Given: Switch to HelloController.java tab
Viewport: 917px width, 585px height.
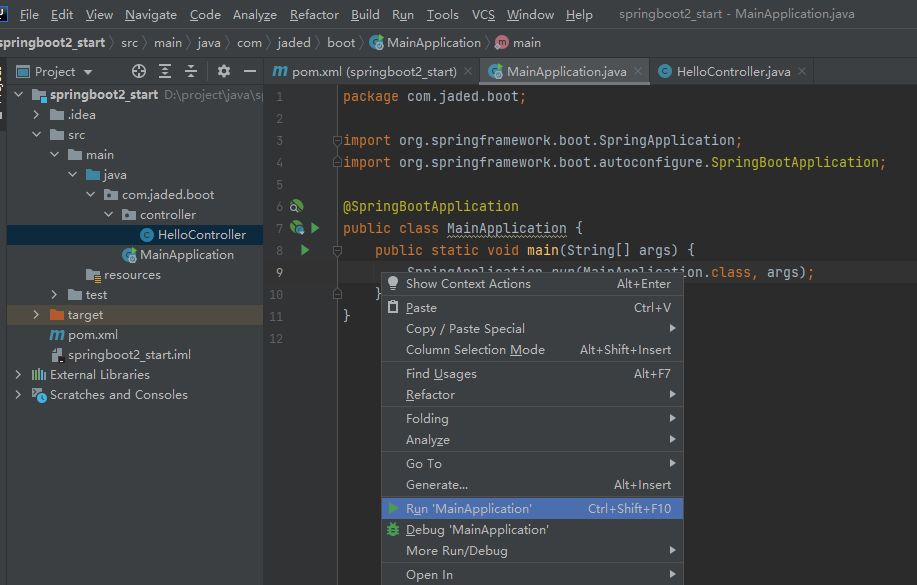Looking at the screenshot, I should (733, 72).
